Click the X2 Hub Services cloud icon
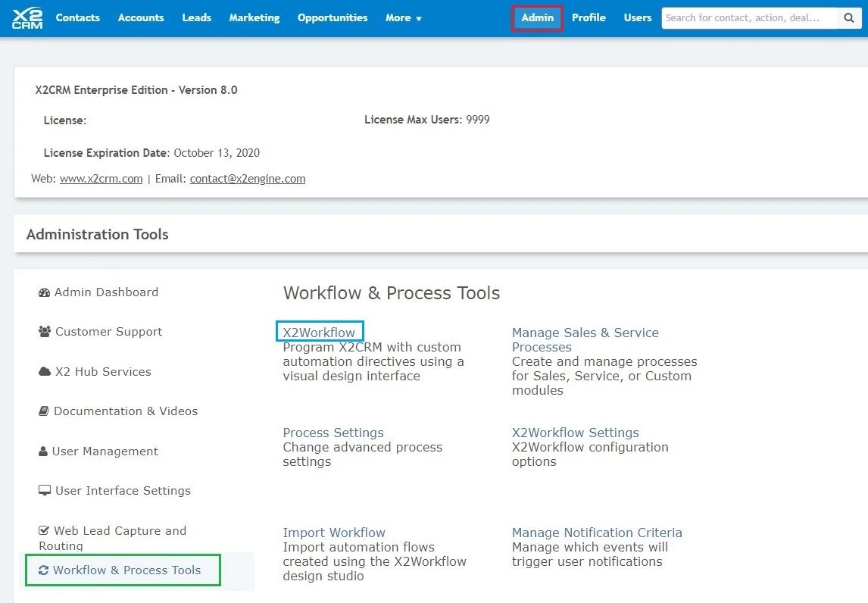868x603 pixels. tap(45, 371)
